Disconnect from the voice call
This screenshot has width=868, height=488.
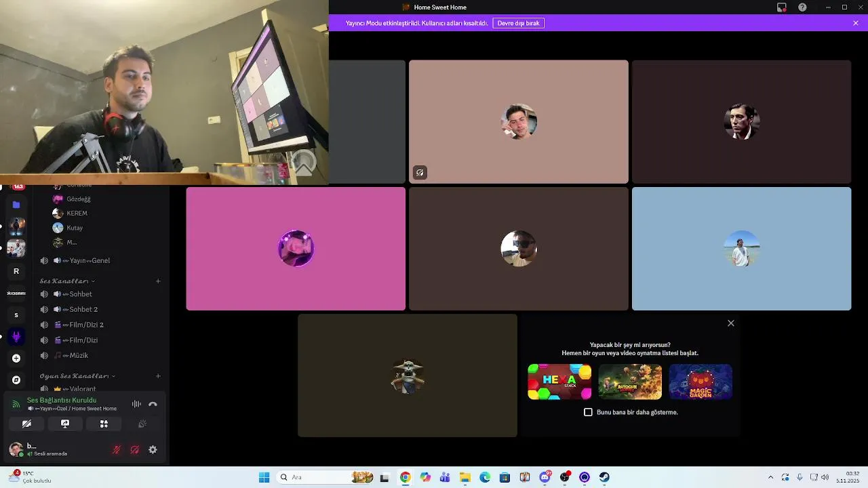[x=153, y=404]
